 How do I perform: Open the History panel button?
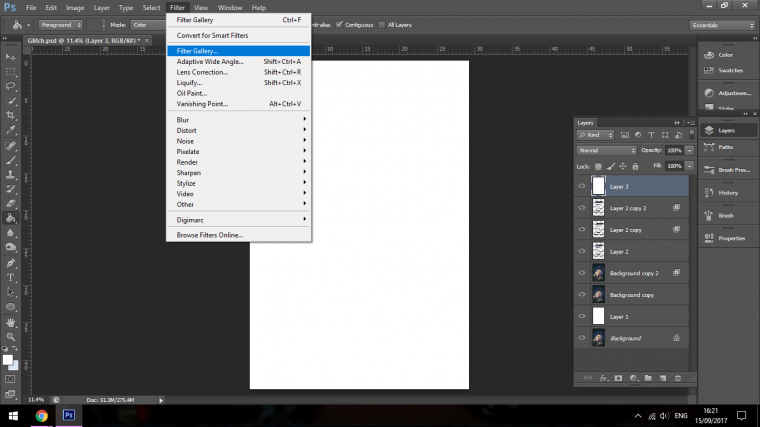point(726,192)
